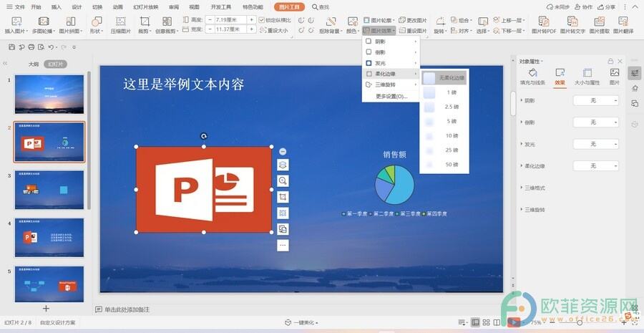Open the 上移一层 bring forward dropdown

click(509, 20)
